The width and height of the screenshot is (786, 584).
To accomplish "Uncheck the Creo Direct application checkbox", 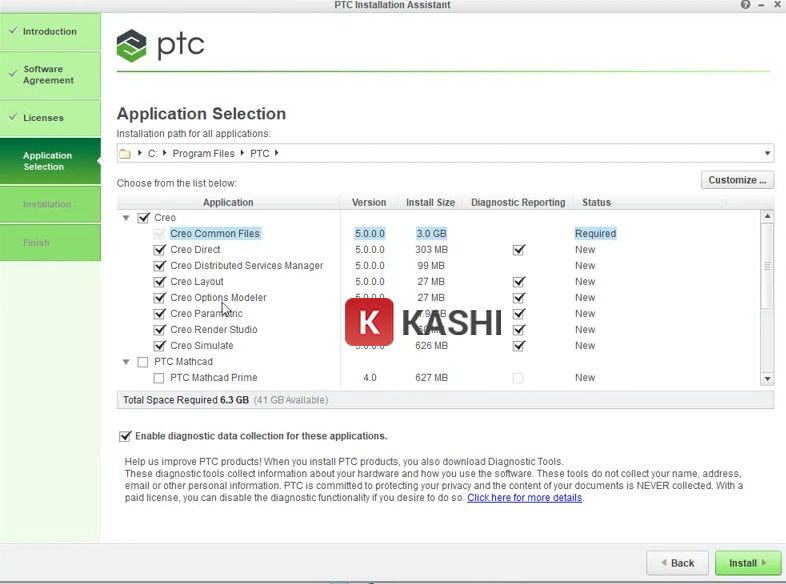I will 159,250.
